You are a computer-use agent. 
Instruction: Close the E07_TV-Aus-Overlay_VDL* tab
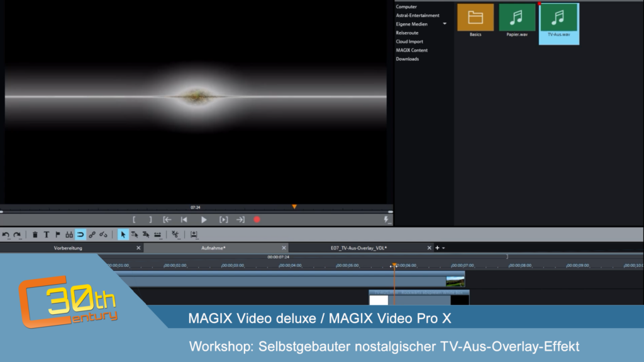click(429, 248)
